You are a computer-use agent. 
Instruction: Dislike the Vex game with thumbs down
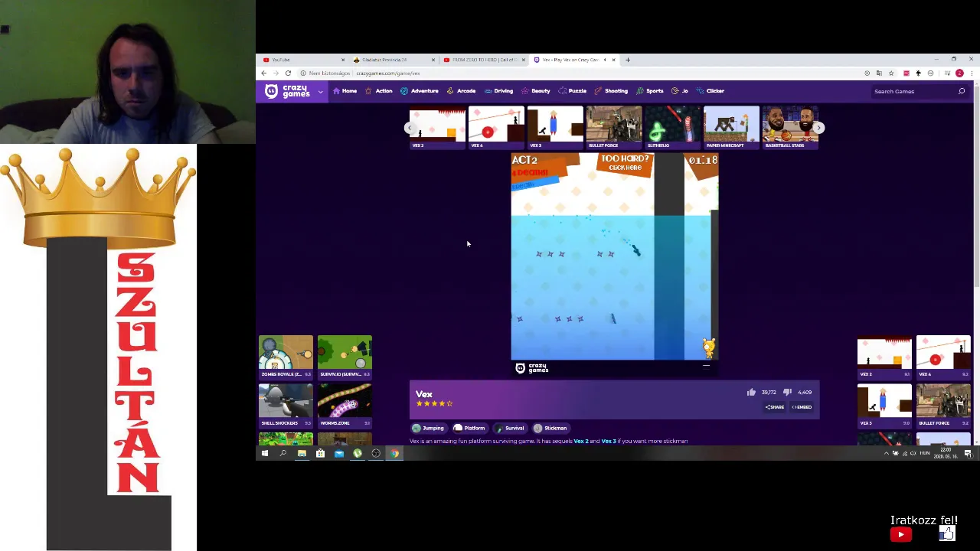click(x=787, y=392)
